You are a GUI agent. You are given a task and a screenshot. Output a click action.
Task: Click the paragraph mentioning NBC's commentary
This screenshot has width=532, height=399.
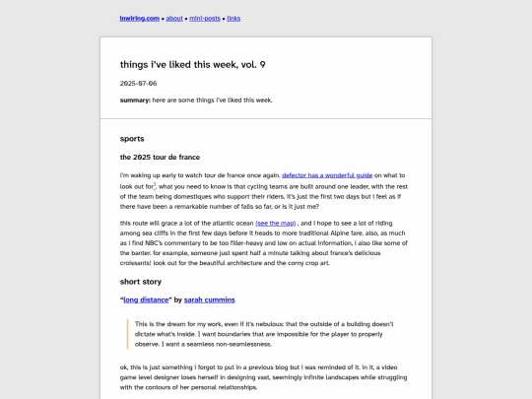pos(264,243)
